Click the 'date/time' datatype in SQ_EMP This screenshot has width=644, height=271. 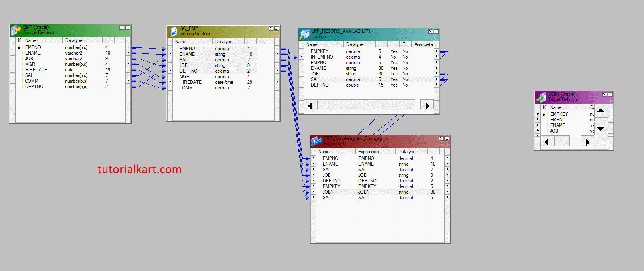pos(224,82)
